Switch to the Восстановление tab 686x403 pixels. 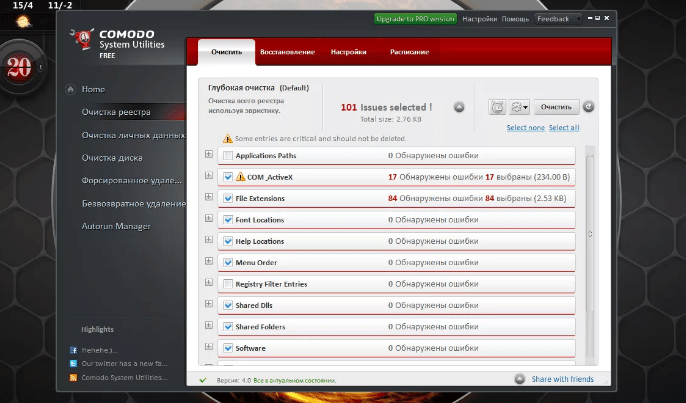(287, 52)
